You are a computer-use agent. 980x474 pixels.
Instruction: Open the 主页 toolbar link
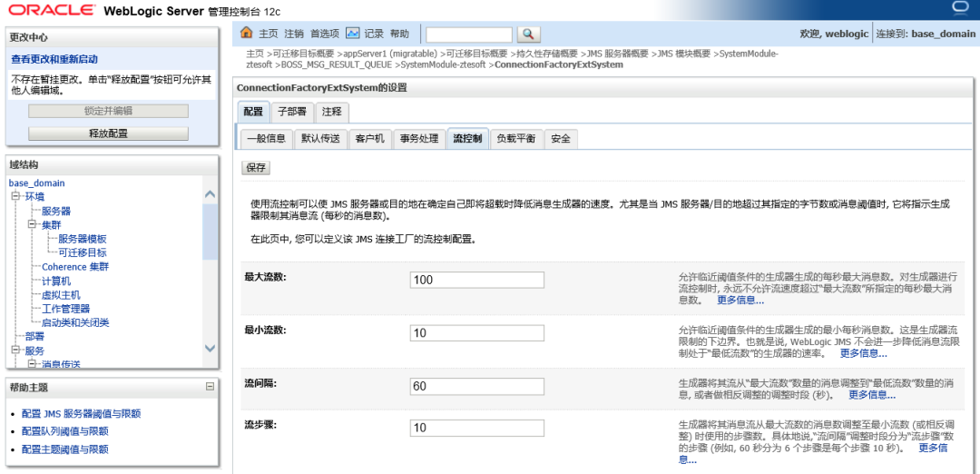point(268,34)
